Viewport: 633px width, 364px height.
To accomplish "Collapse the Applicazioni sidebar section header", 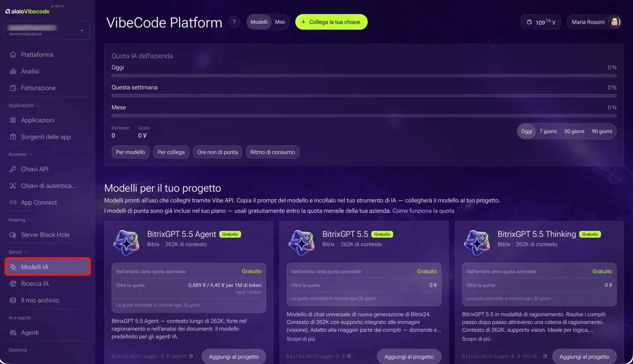I will 24,105.
